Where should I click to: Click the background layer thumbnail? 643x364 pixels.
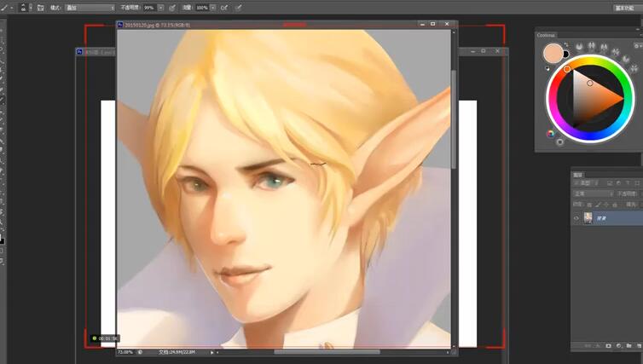tap(588, 218)
